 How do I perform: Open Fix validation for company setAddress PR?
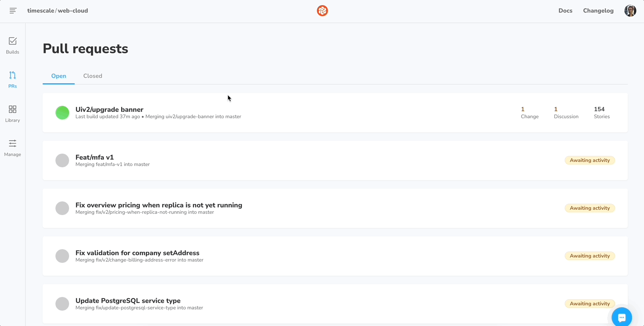tap(137, 253)
